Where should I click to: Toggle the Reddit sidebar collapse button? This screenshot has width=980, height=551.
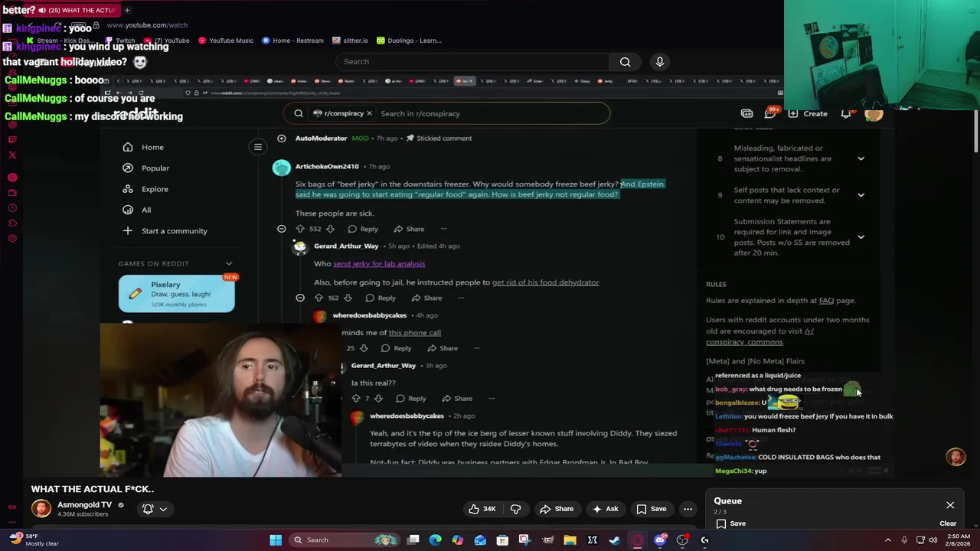(258, 147)
